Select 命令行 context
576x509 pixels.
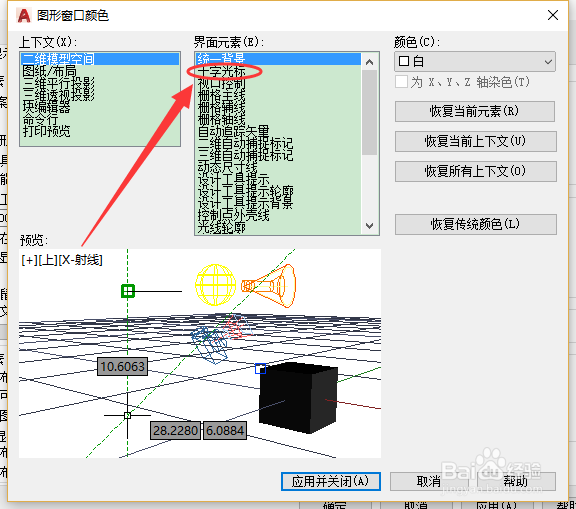(40, 119)
